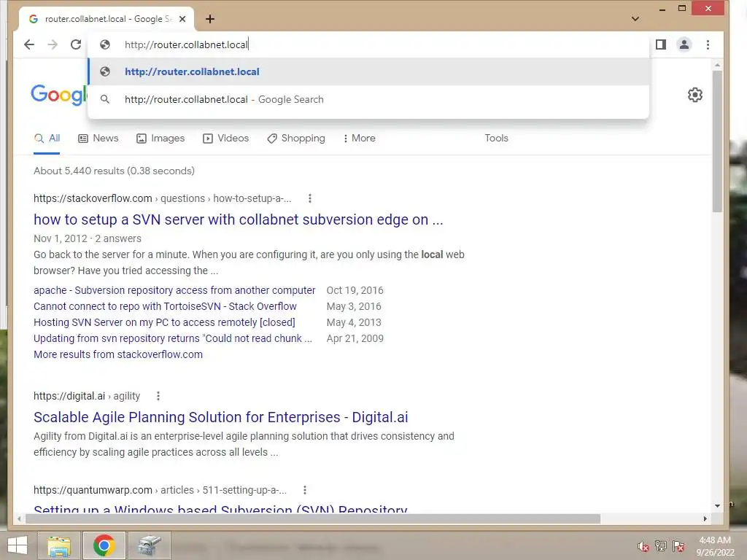Minimize the Chrome window
Viewport: 747px width, 560px height.
pyautogui.click(x=662, y=9)
